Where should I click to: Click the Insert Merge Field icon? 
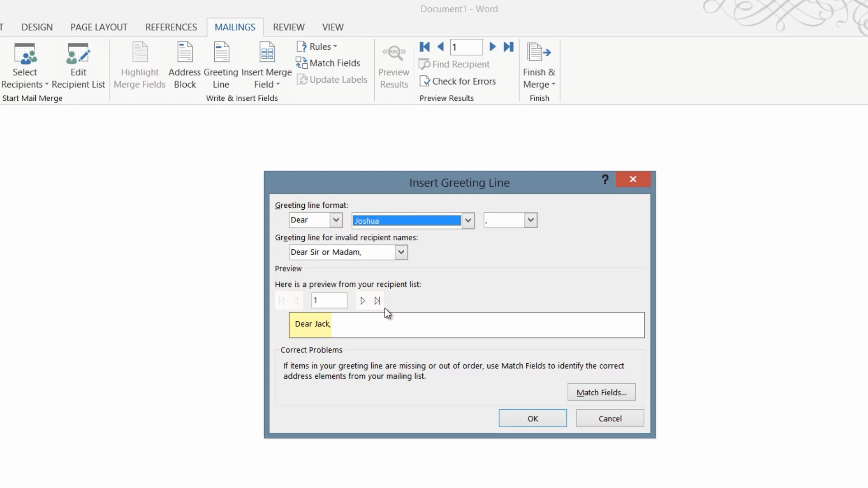(267, 53)
